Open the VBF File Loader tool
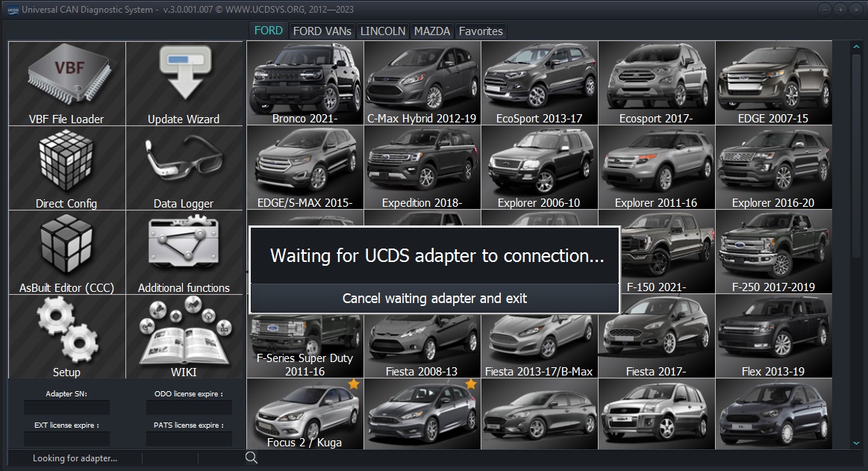868x471 pixels. point(66,84)
